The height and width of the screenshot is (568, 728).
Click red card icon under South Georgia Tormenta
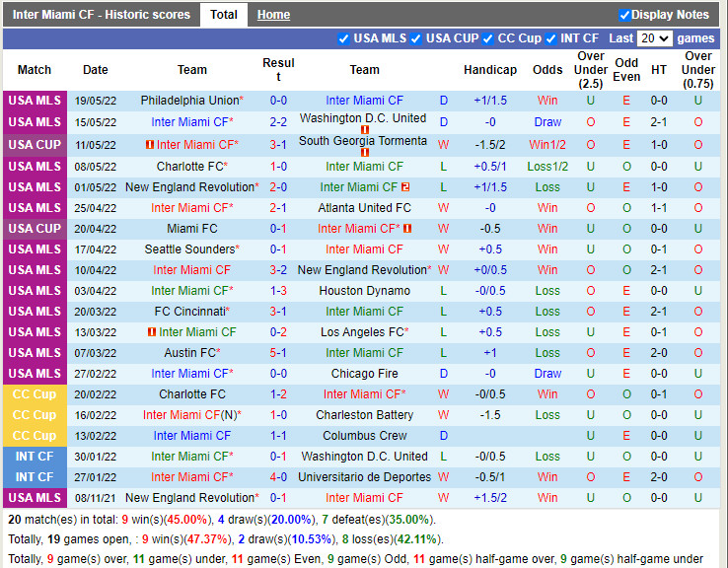click(x=364, y=153)
